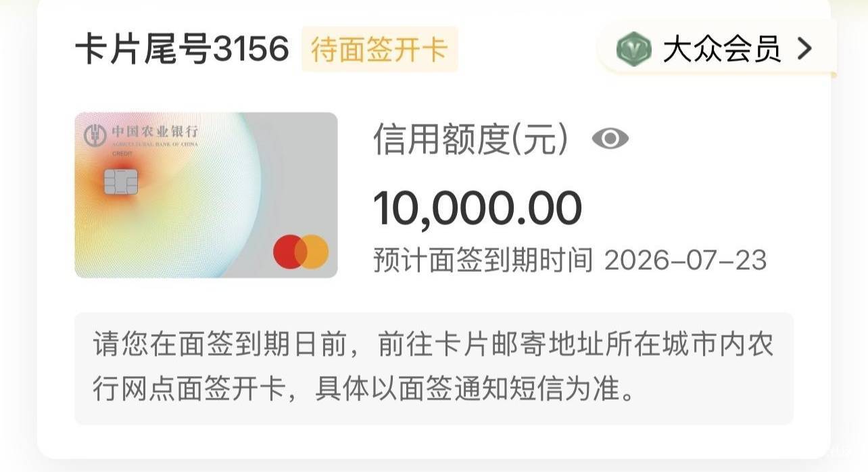Click the Mastercard logo on the card
This screenshot has width=868, height=472.
click(x=301, y=252)
